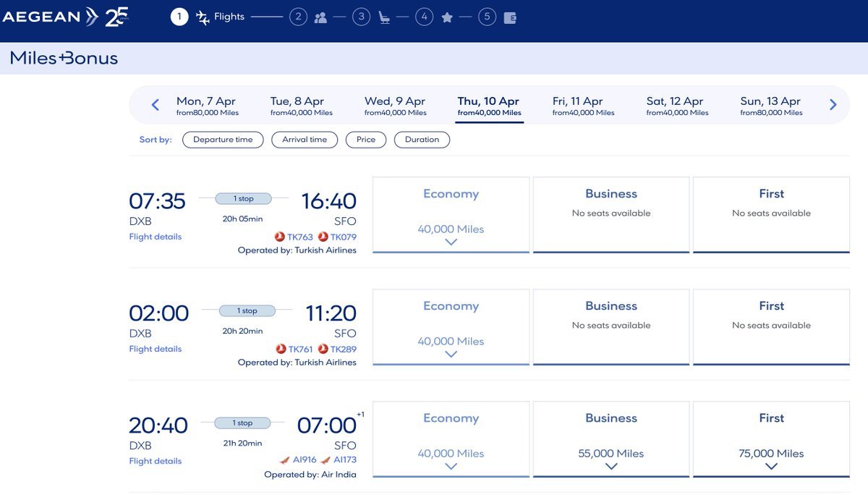Select the Tue, 8 Apr date tab

301,106
